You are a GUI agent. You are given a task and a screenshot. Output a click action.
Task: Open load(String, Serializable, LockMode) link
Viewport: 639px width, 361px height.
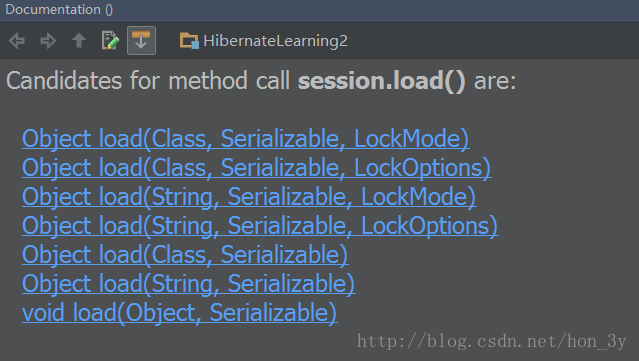[x=249, y=197]
